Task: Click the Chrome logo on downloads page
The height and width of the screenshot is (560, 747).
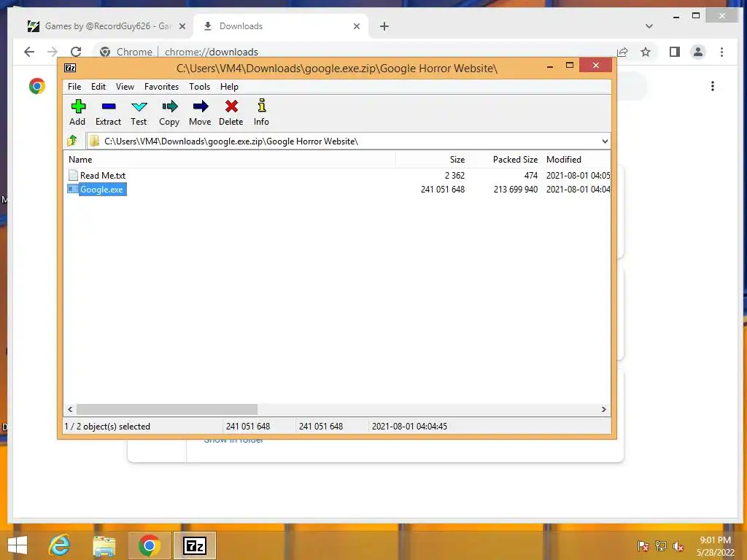Action: [36, 86]
